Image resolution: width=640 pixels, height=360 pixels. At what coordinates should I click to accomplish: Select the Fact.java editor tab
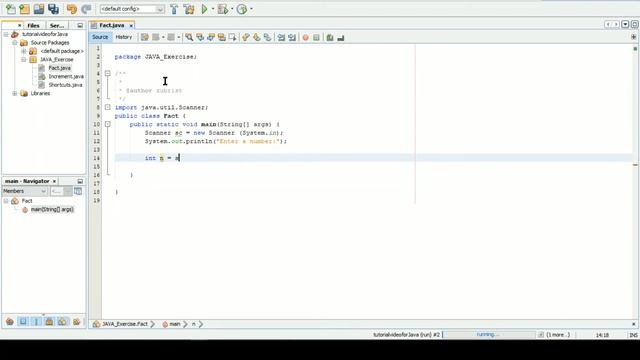112,25
